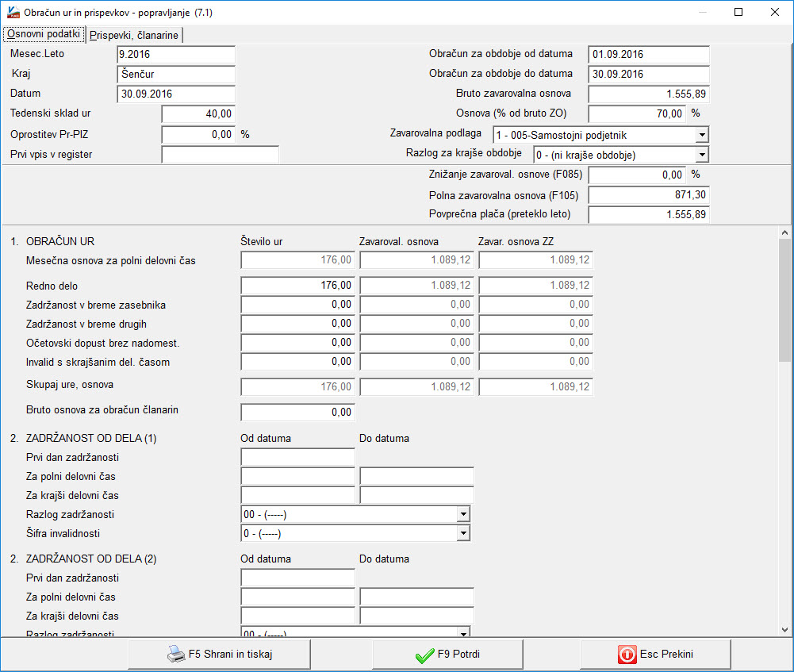Click Zadržanost v breme drugih hours field
This screenshot has height=672, width=794.
coord(297,324)
